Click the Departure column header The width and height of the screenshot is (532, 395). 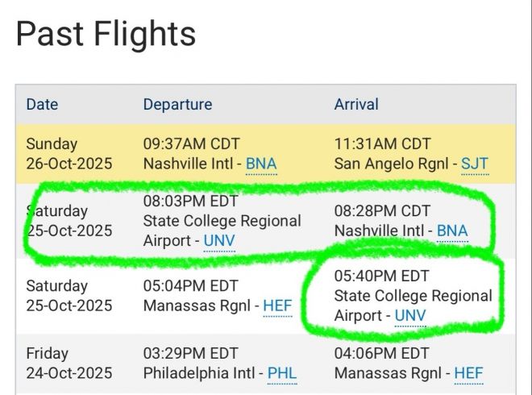coord(177,105)
